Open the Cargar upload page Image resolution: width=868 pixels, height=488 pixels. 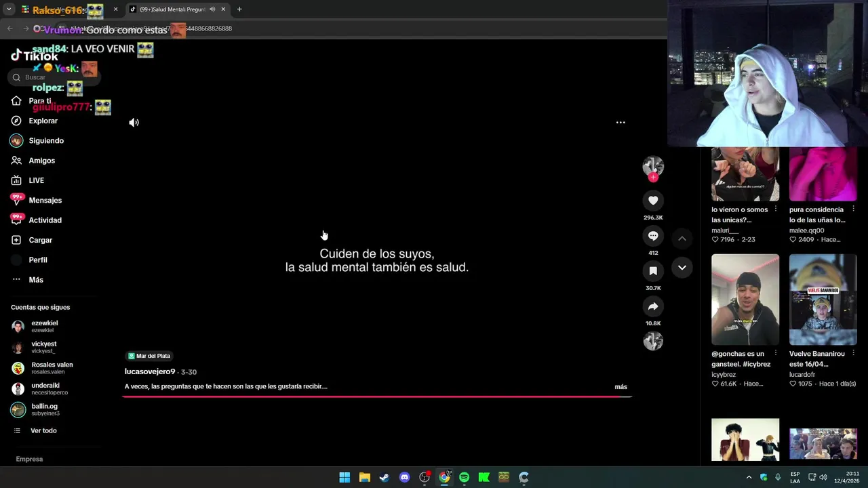point(31,240)
